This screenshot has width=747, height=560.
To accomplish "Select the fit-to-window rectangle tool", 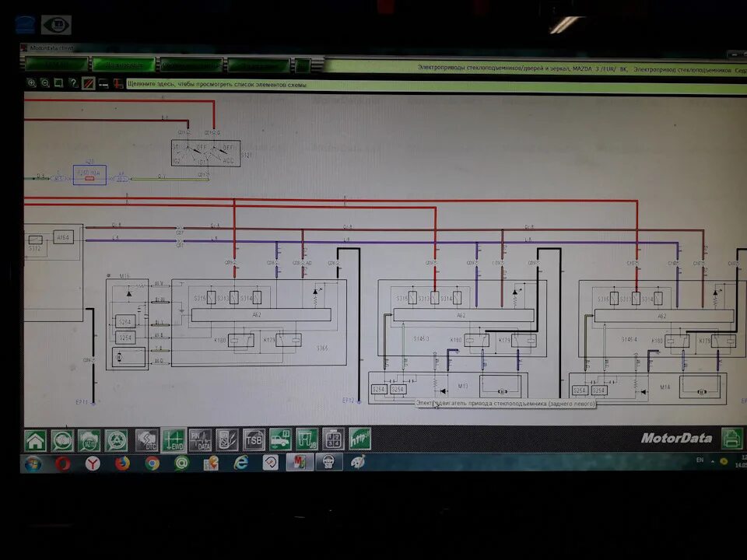I will [x=58, y=83].
